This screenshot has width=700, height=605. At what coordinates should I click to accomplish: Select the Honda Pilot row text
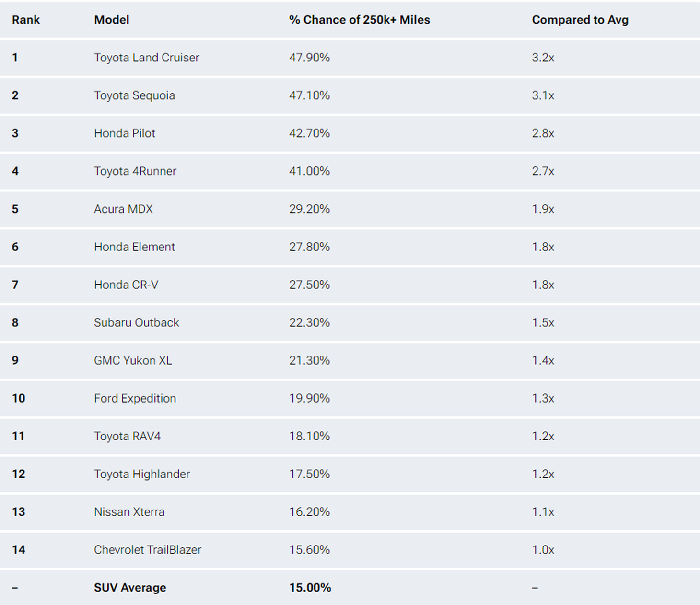tap(125, 133)
